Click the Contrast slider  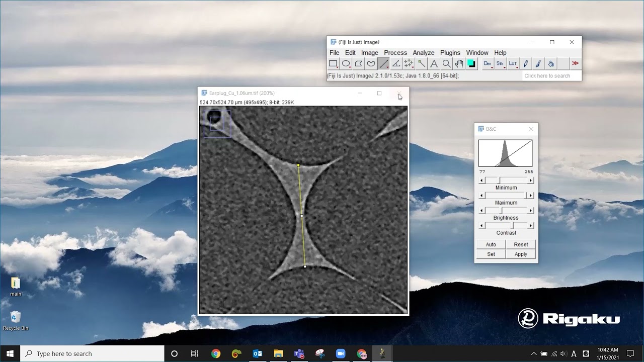click(x=505, y=225)
